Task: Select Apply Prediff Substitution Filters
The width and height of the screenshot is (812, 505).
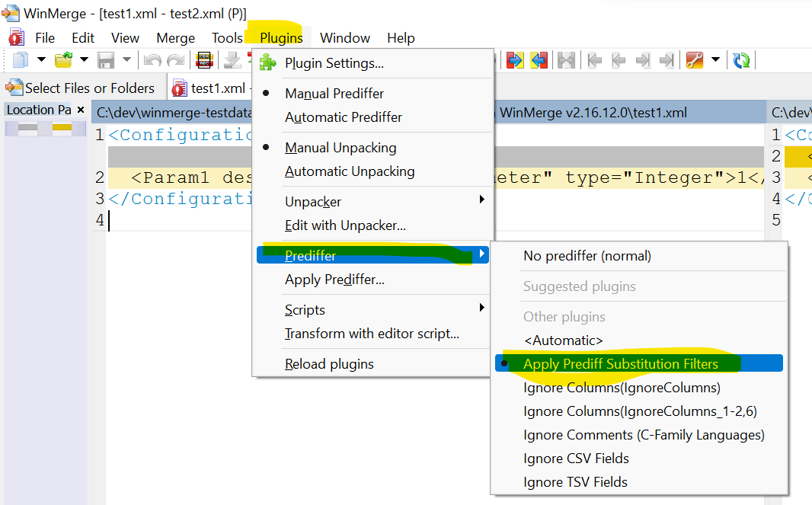Action: click(x=639, y=363)
